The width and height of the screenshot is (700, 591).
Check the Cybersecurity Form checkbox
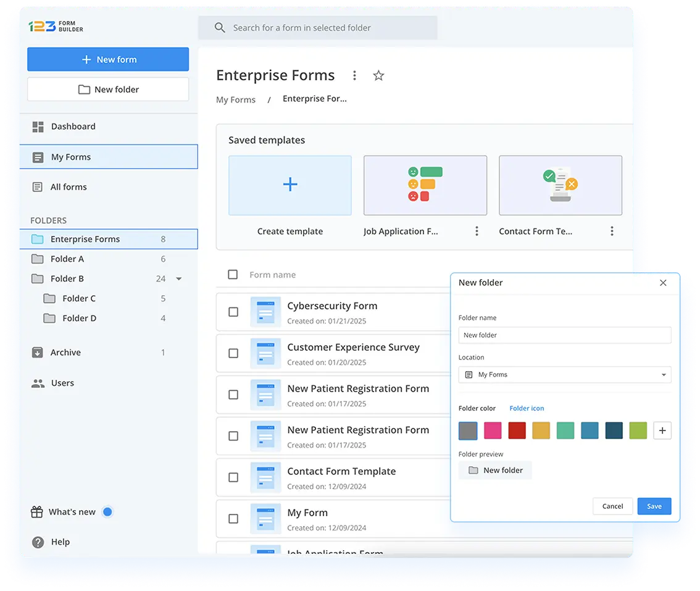coord(233,312)
